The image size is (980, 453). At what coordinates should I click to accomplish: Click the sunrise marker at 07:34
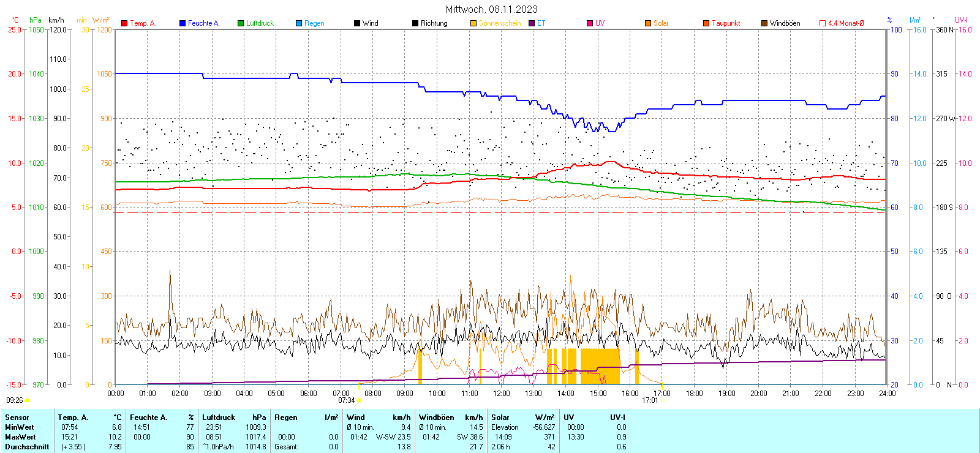[x=359, y=400]
